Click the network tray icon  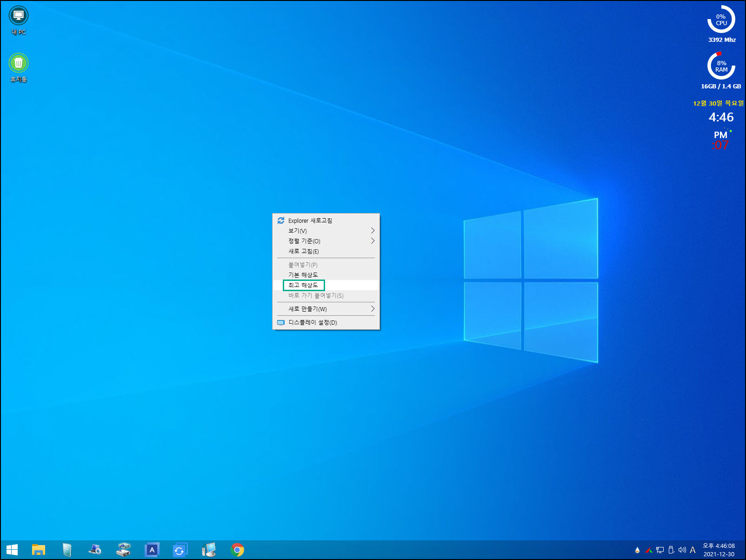660,550
